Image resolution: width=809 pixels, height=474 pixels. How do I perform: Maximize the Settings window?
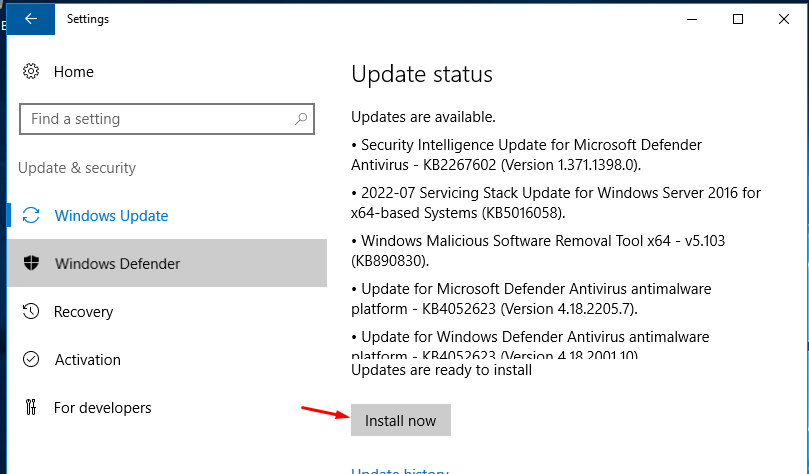click(738, 18)
